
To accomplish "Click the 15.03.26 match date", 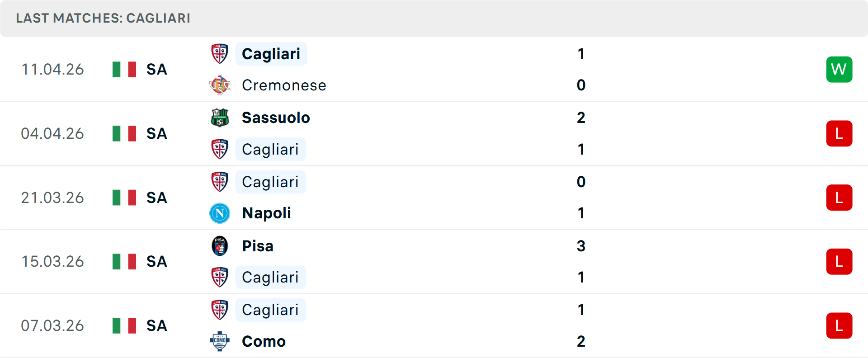I will [52, 261].
